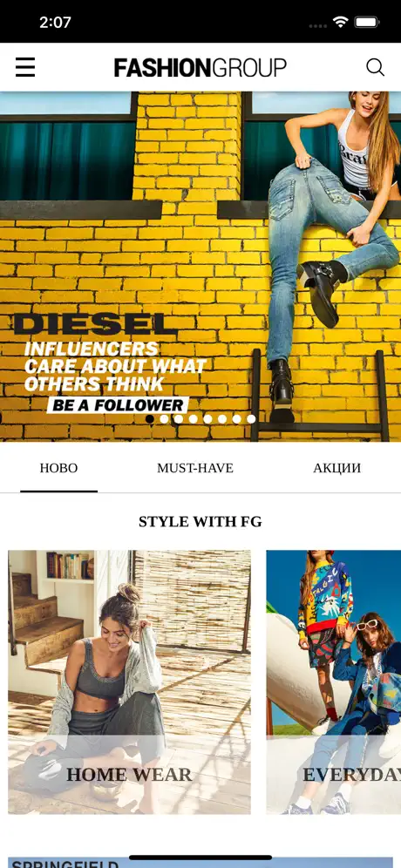The width and height of the screenshot is (401, 868).
Task: Tap the STYLE WITH FG heading
Action: point(200,521)
